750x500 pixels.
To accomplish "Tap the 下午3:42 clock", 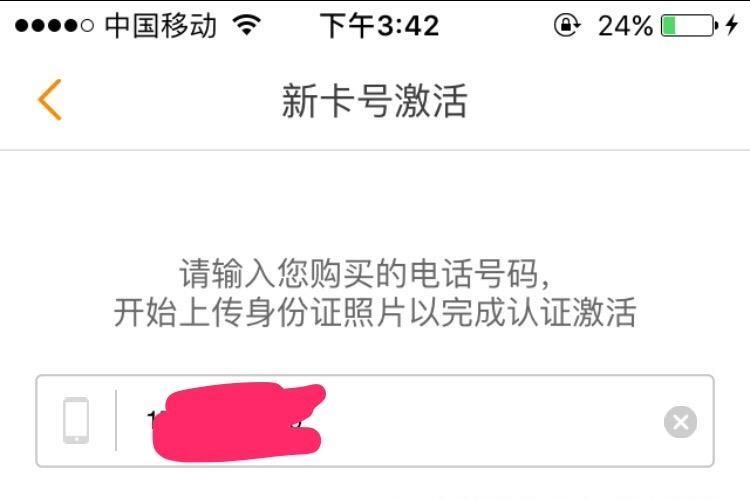I will coord(379,25).
